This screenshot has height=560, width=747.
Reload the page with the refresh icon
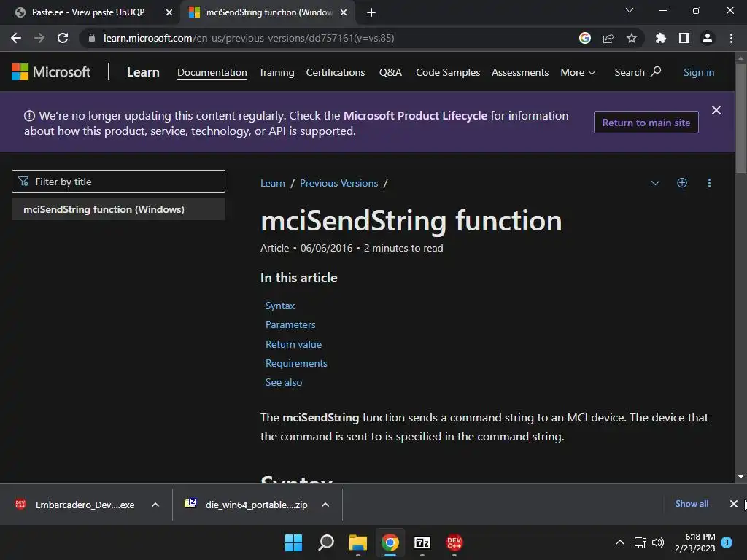click(x=63, y=38)
